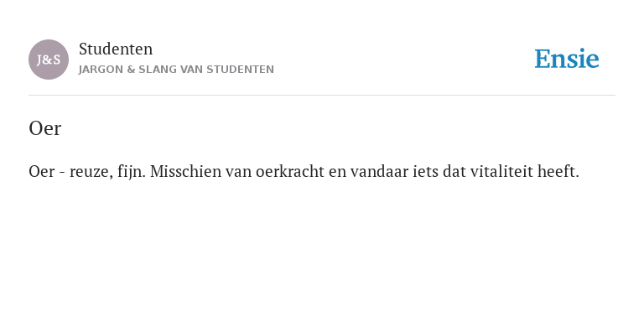
Task: Click the word JARGON in the subtitle
Action: point(101,70)
